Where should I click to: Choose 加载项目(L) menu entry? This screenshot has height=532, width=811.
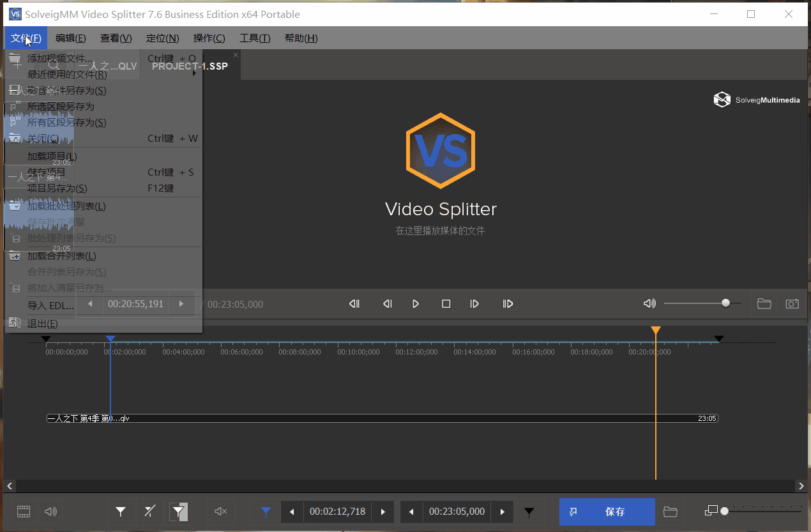pyautogui.click(x=103, y=156)
